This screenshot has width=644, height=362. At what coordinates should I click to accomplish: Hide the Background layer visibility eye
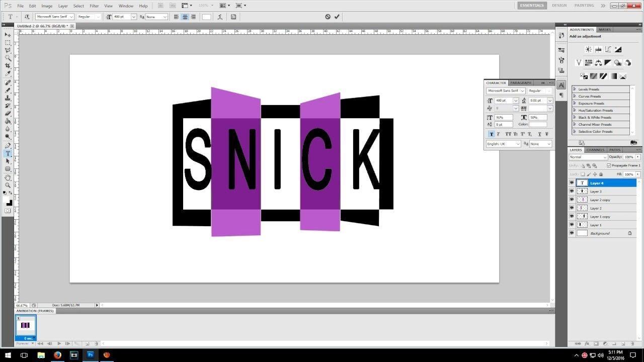pos(572,233)
